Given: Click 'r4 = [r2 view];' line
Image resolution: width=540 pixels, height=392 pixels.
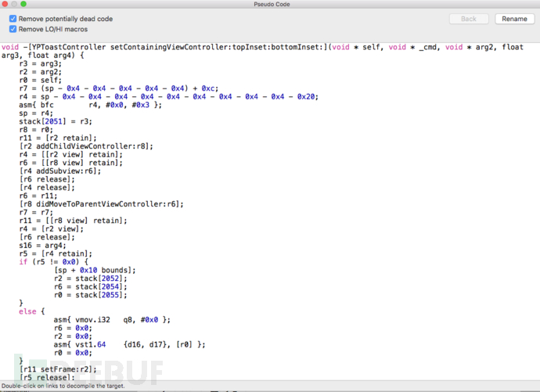Looking at the screenshot, I should click(x=52, y=229).
